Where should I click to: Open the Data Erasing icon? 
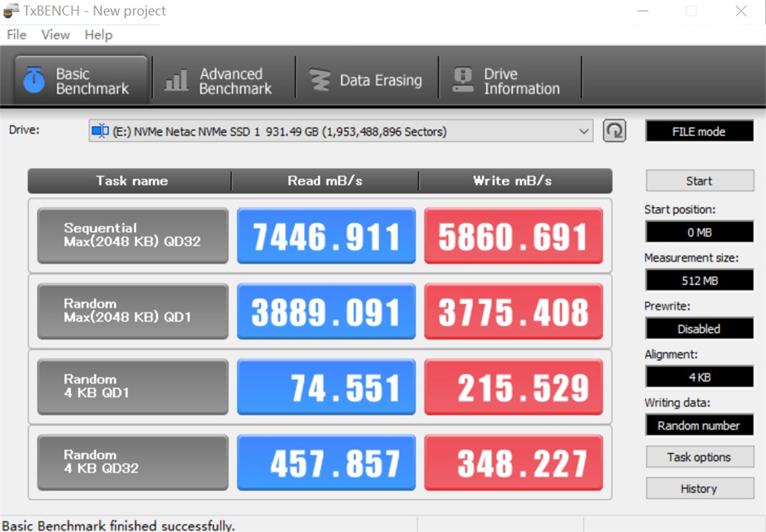(317, 77)
